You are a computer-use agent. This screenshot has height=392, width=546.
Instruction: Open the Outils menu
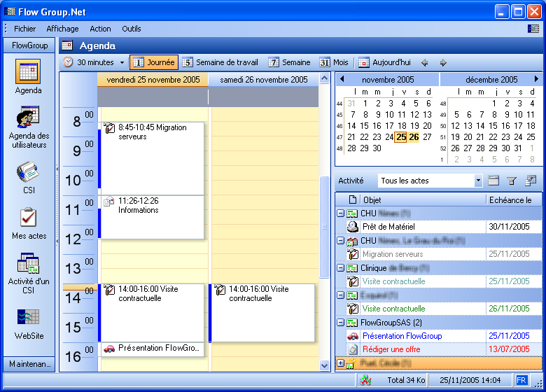131,29
